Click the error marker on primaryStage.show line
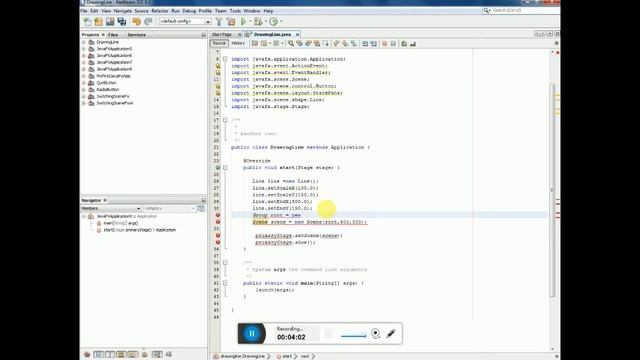This screenshot has height=360, width=640. [218, 242]
